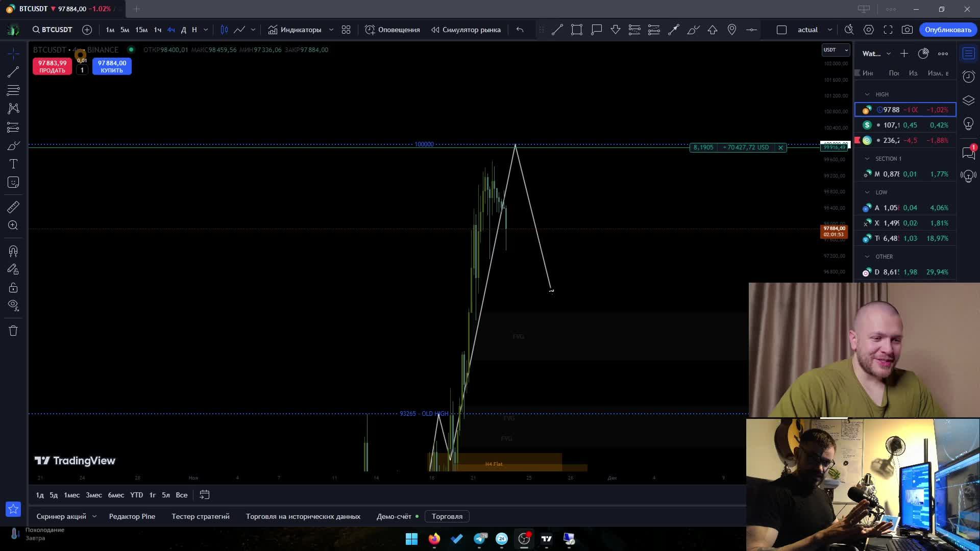Undo the last action
Viewport: 980px width, 551px height.
(x=520, y=30)
